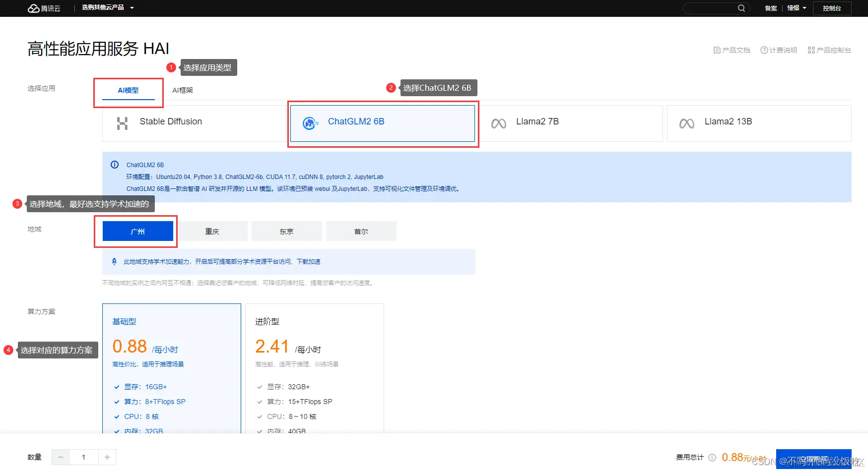Click the blue purchase button at bottom right

click(814, 459)
